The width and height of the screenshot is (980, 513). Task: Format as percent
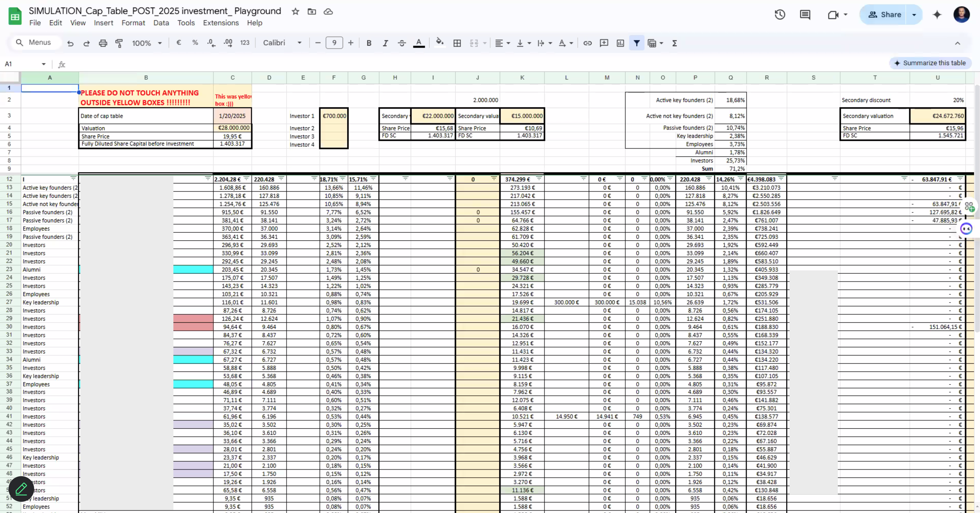click(x=195, y=43)
